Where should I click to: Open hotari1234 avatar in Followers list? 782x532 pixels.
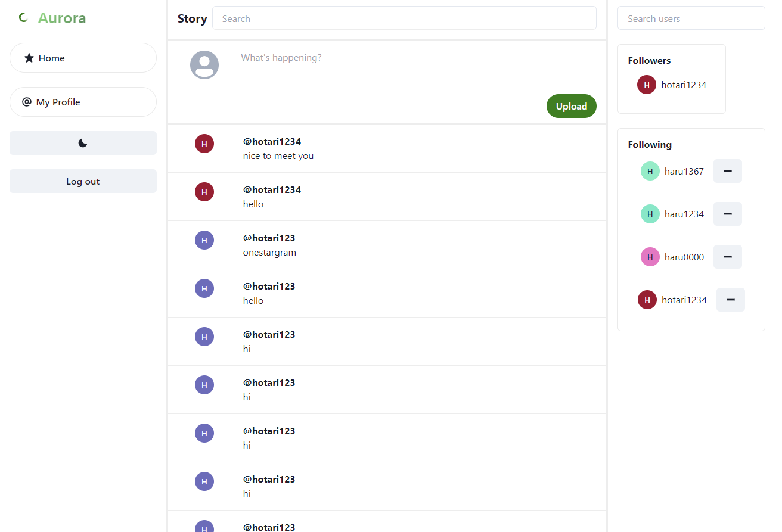coord(647,85)
